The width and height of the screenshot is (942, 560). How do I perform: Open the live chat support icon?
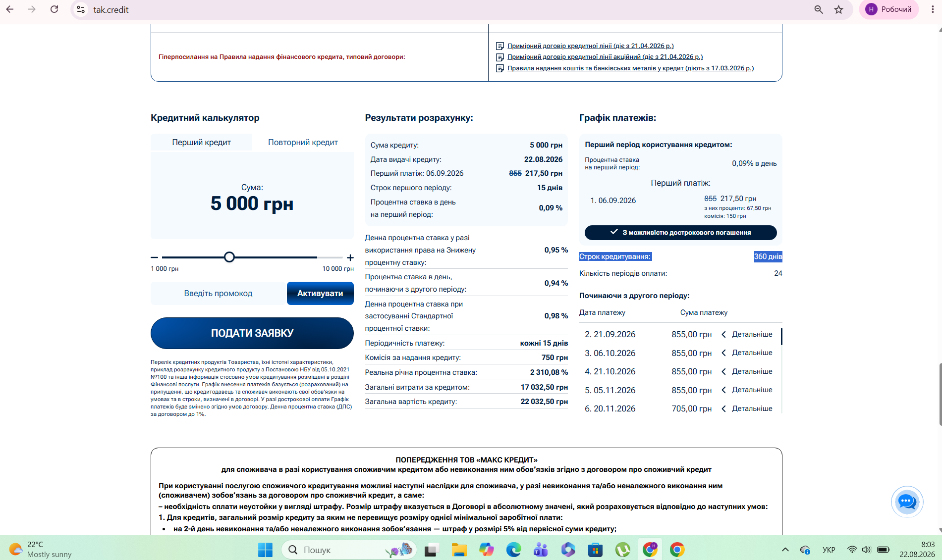(907, 502)
